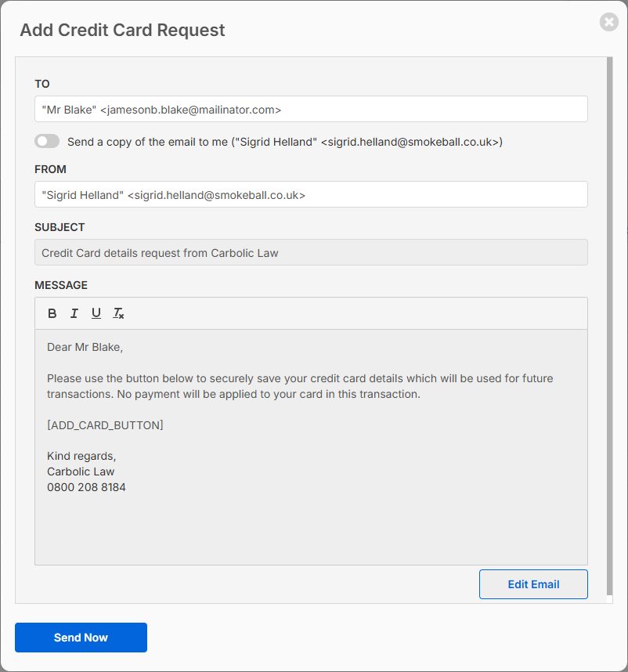Click the 'Dear Mr Blake,' greeting line

85,347
